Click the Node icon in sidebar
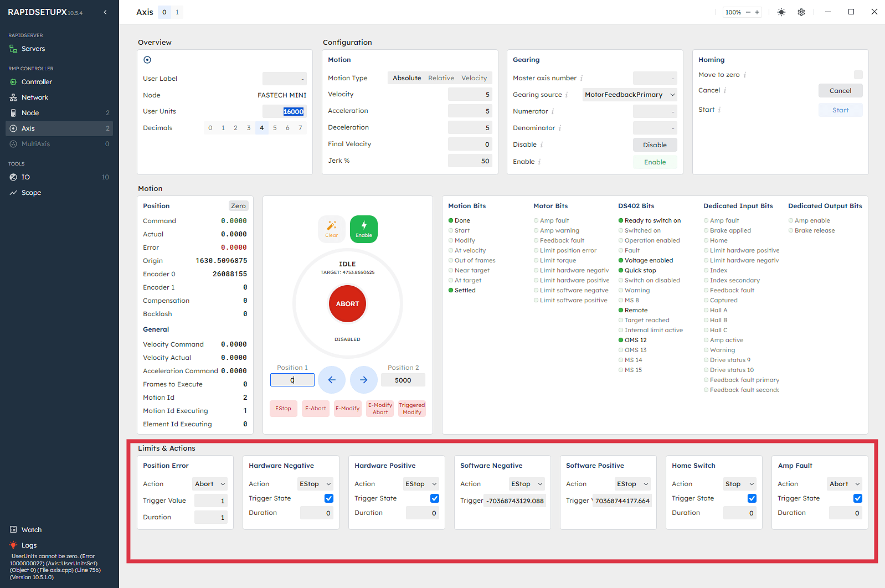 point(13,113)
